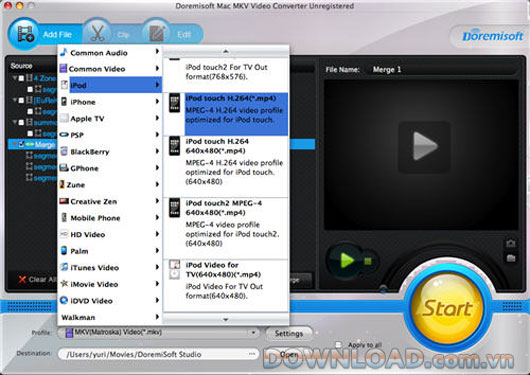Click the iPod Video for TV icon

174,269
